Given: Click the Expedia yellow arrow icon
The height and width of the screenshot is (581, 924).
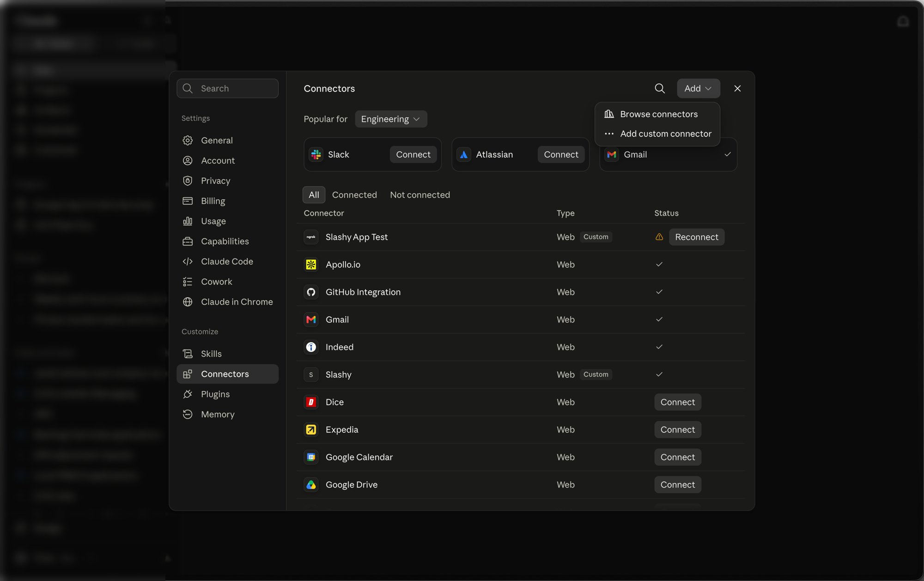Looking at the screenshot, I should click(311, 429).
